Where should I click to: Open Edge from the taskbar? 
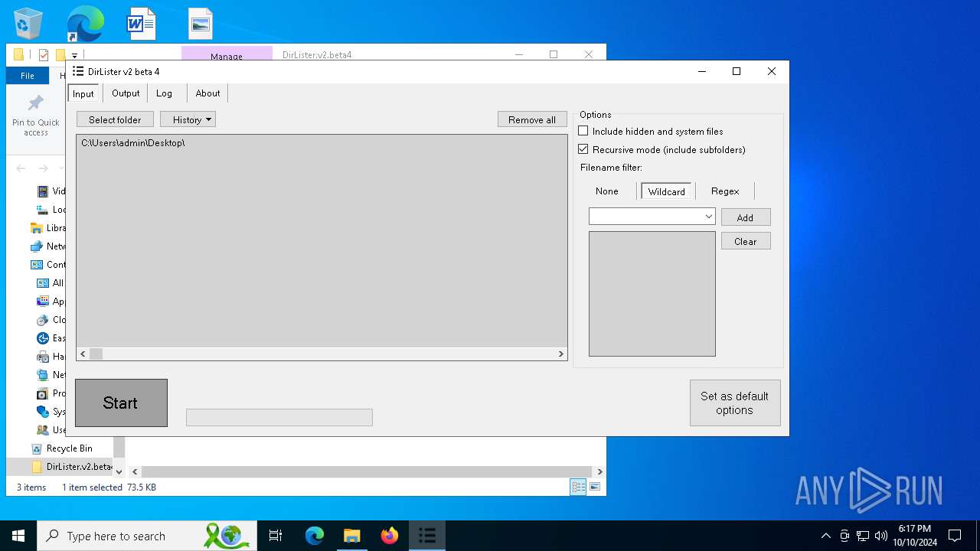315,536
